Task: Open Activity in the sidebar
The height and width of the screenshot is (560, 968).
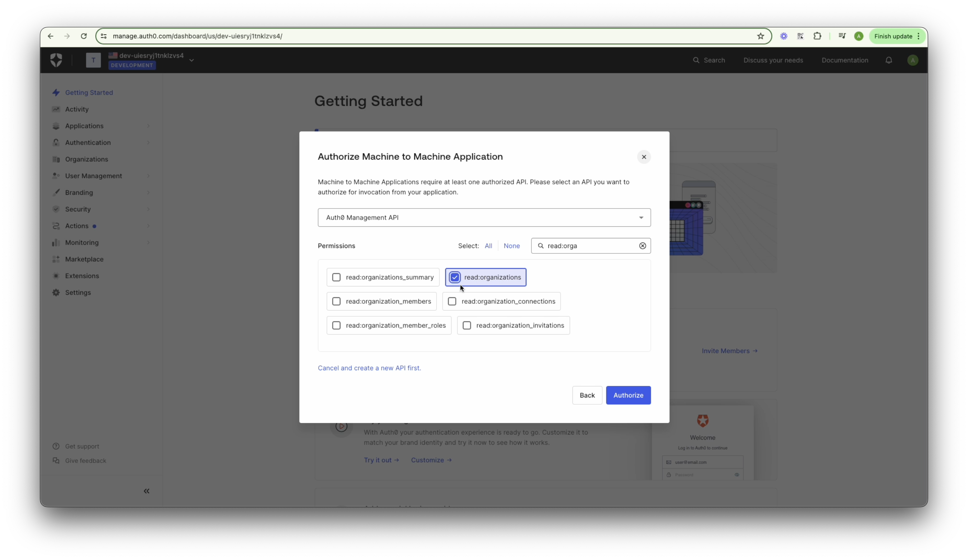Action: [77, 109]
